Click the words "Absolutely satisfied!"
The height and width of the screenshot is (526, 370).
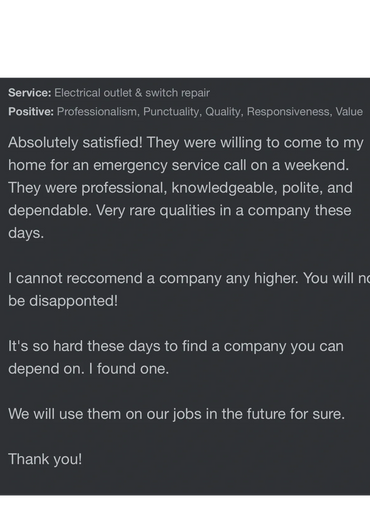pyautogui.click(x=75, y=143)
